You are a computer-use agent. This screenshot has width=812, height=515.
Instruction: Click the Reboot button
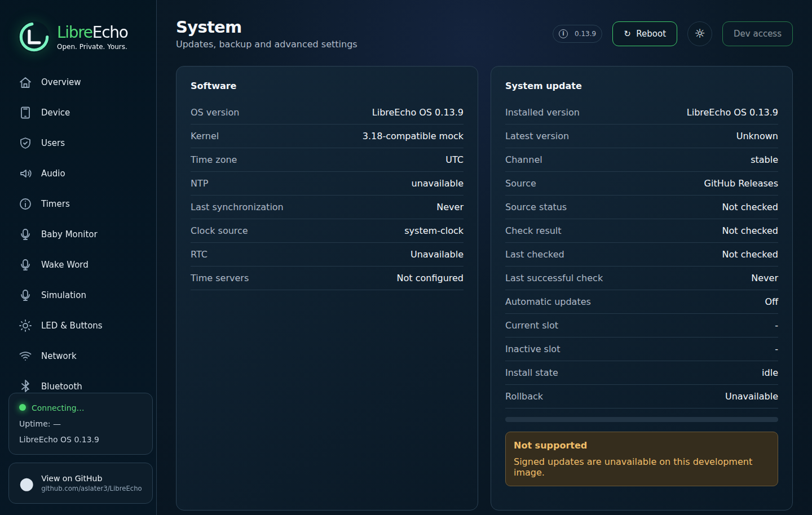click(645, 34)
